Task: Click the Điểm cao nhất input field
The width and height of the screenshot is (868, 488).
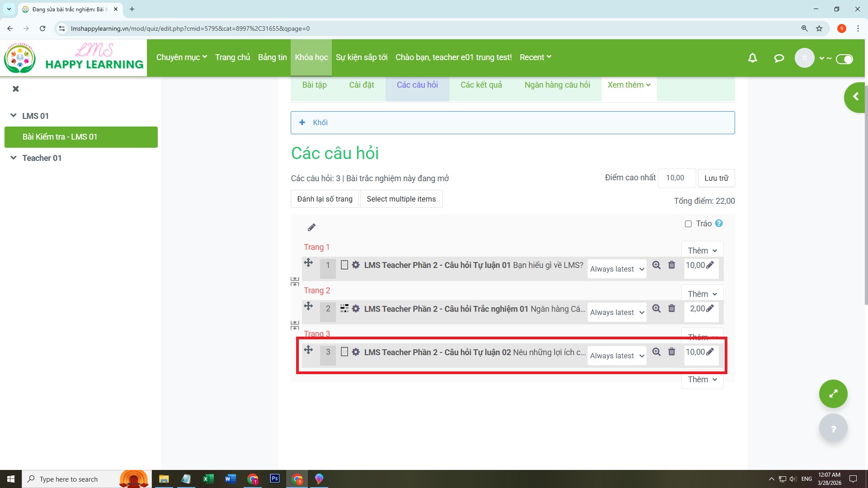Action: tap(676, 178)
